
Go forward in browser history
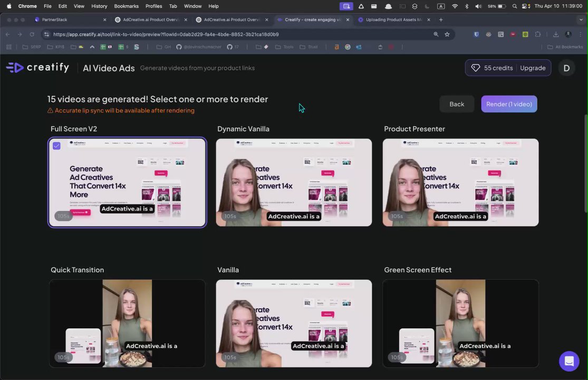point(20,34)
